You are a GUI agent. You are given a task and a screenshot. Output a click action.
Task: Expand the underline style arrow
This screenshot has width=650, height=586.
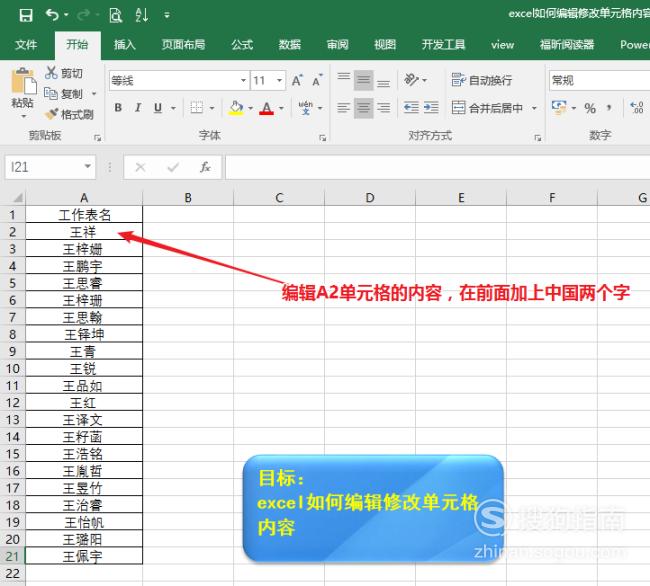(x=173, y=108)
